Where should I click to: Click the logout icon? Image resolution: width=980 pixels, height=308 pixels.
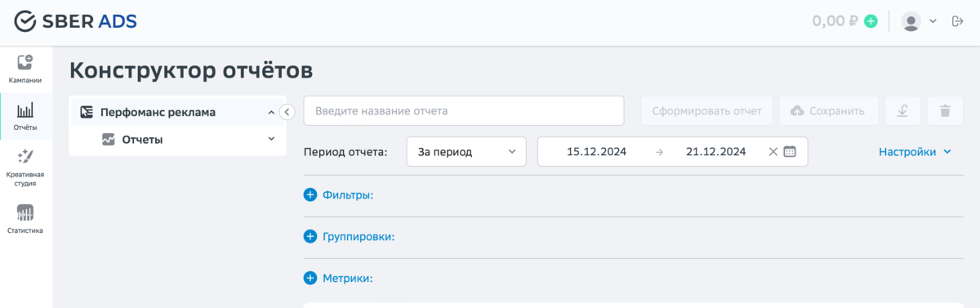tap(958, 21)
